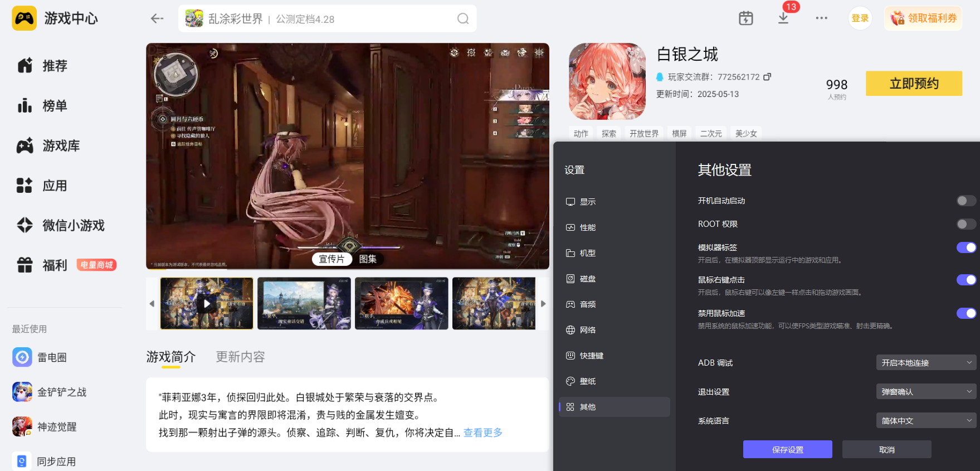The width and height of the screenshot is (980, 471).
Task: Open 福利 in the sidebar
Action: [x=42, y=265]
